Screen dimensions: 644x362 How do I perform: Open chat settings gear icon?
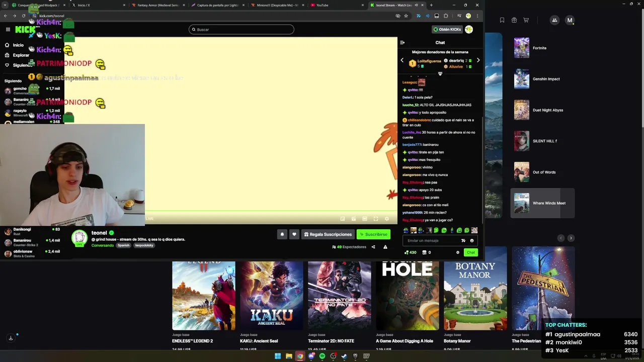(x=458, y=252)
